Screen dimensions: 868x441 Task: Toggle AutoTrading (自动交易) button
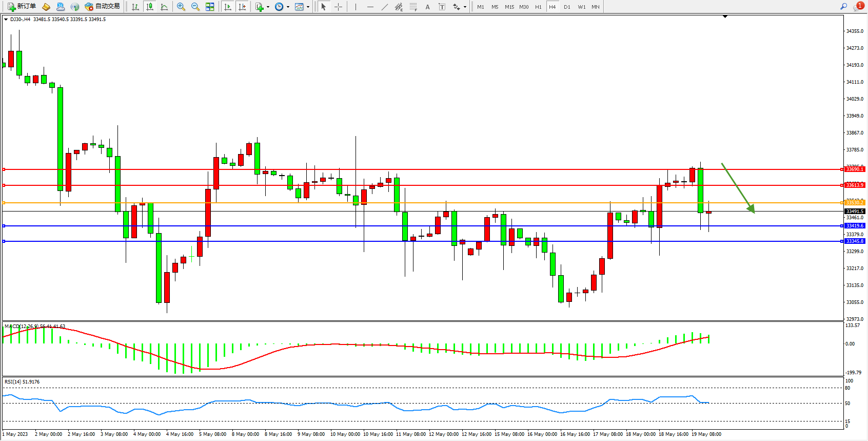click(103, 7)
